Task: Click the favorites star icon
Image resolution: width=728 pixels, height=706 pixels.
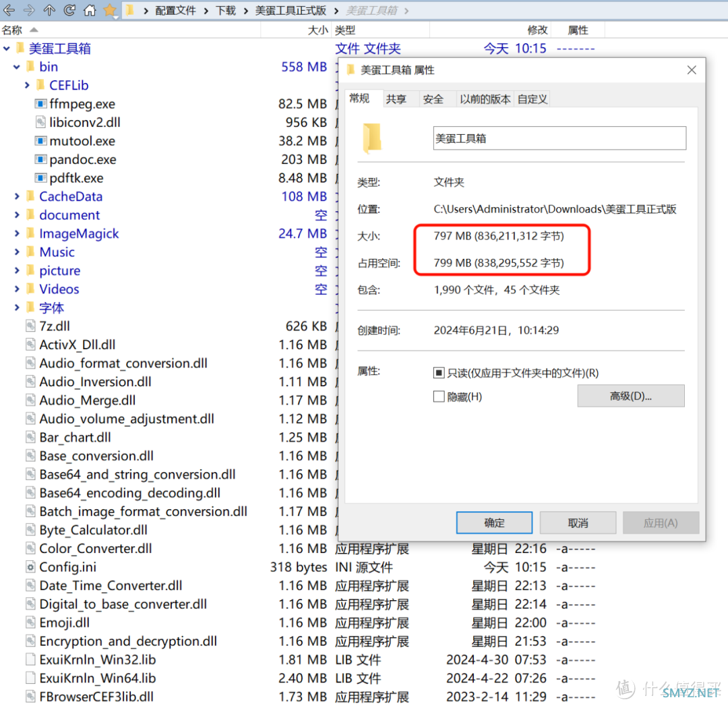Action: (x=110, y=9)
